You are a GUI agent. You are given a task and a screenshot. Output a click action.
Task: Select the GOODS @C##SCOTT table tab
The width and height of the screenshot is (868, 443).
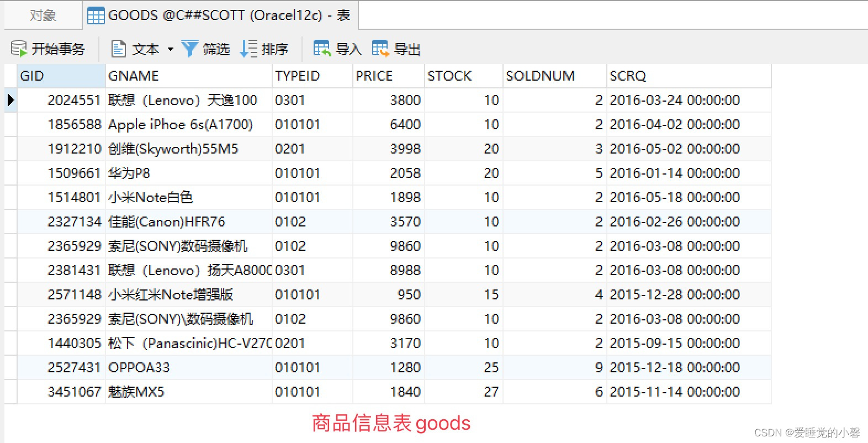tap(221, 15)
